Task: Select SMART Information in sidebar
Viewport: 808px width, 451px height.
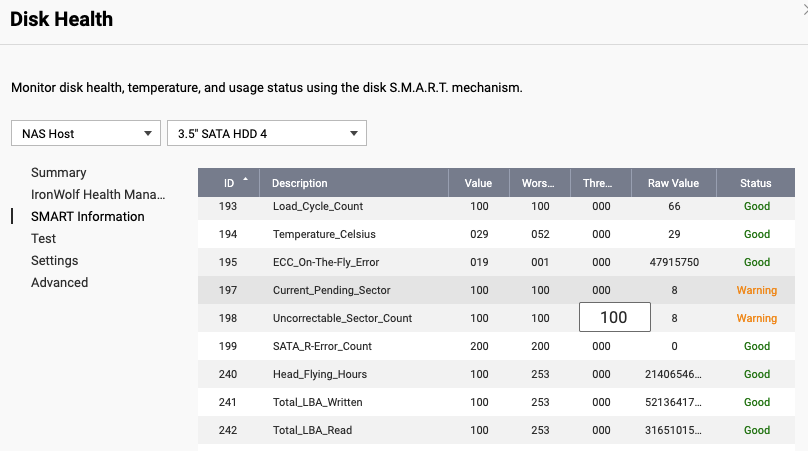Action: (87, 217)
